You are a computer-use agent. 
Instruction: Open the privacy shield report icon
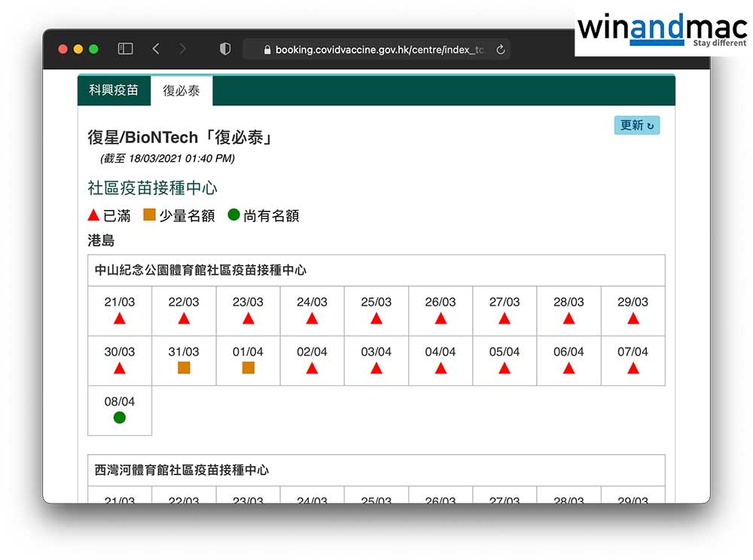(224, 49)
